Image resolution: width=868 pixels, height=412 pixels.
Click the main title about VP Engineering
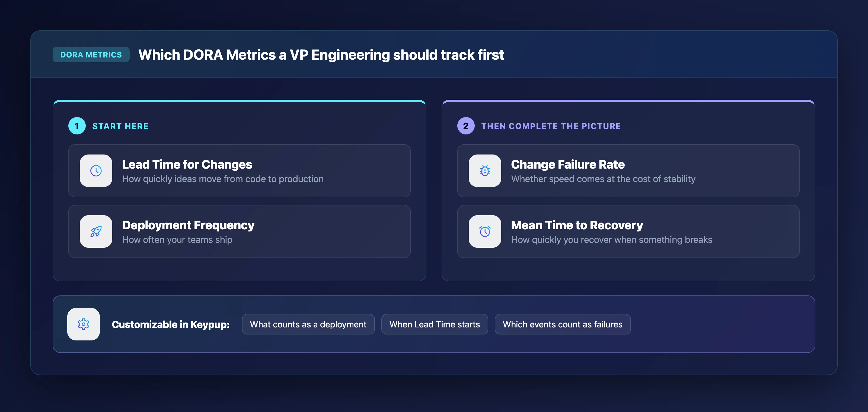point(321,54)
